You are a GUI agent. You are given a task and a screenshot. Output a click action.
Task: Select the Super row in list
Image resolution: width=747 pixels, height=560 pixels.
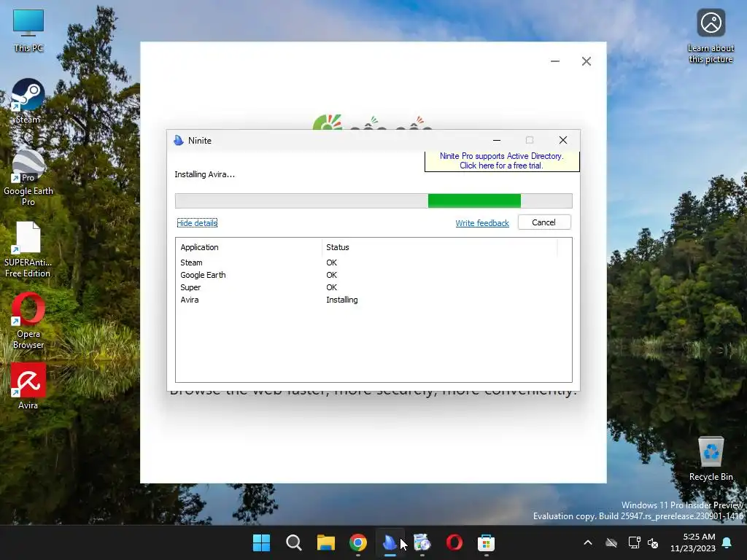tap(373, 287)
